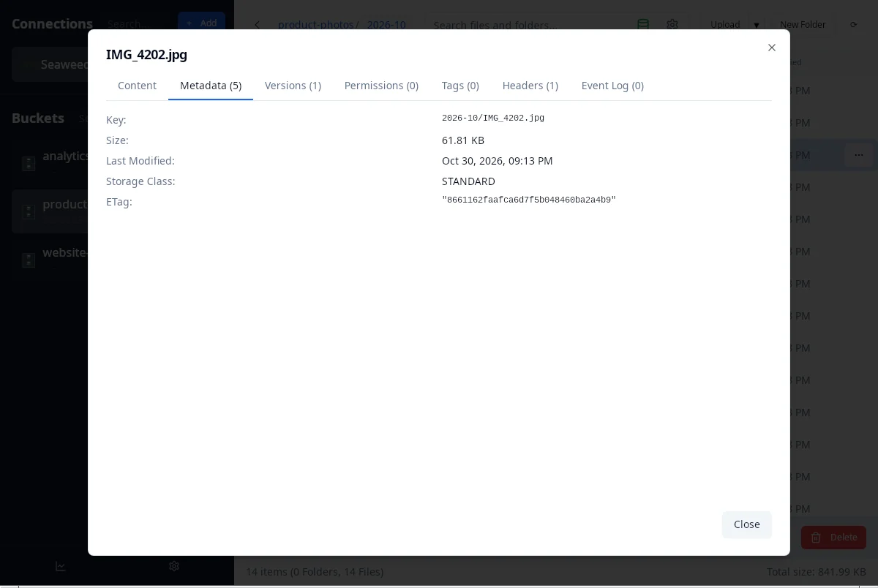Click the Last Modified date value
Screen dimensions: 878x588
pos(498,161)
